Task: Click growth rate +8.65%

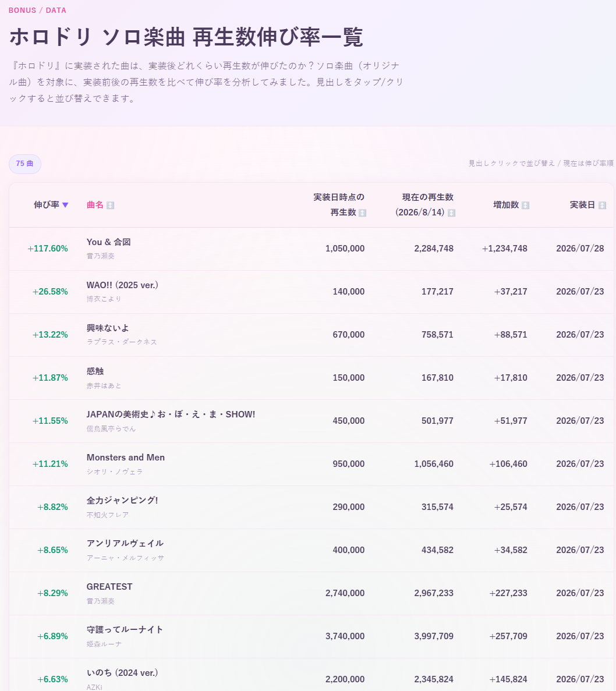Action: [52, 550]
